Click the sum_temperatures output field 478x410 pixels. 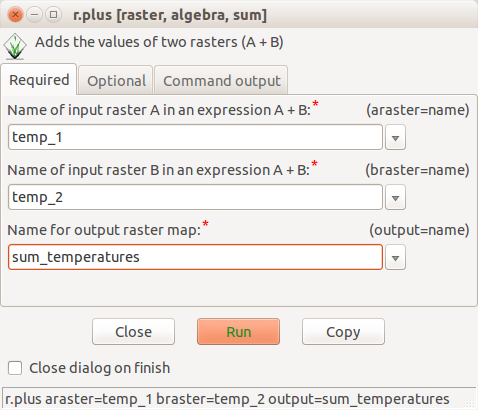coord(195,257)
